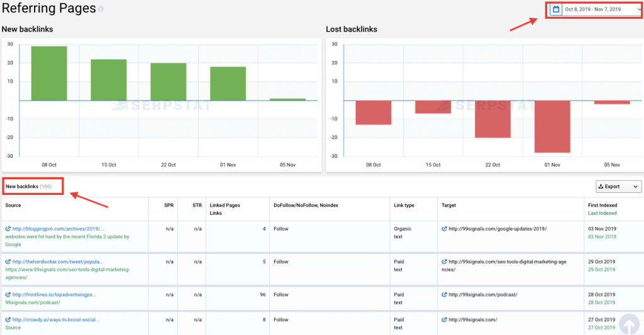Click external link icon beside theherdlocker.com source

pos(8,261)
